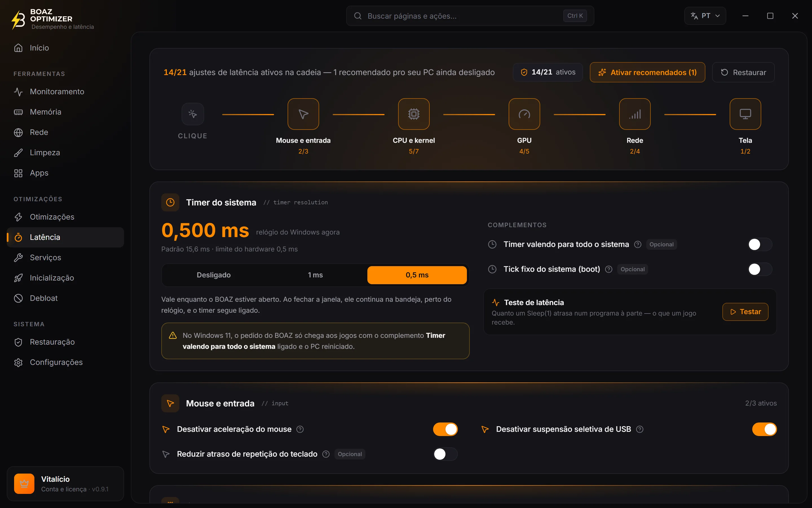
Task: Click the 14/21 ativos badge
Action: click(x=548, y=72)
